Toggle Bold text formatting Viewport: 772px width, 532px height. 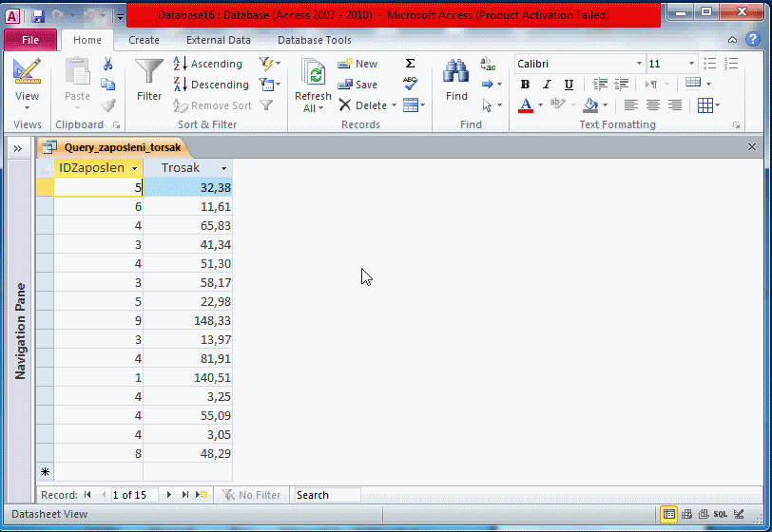(x=525, y=85)
